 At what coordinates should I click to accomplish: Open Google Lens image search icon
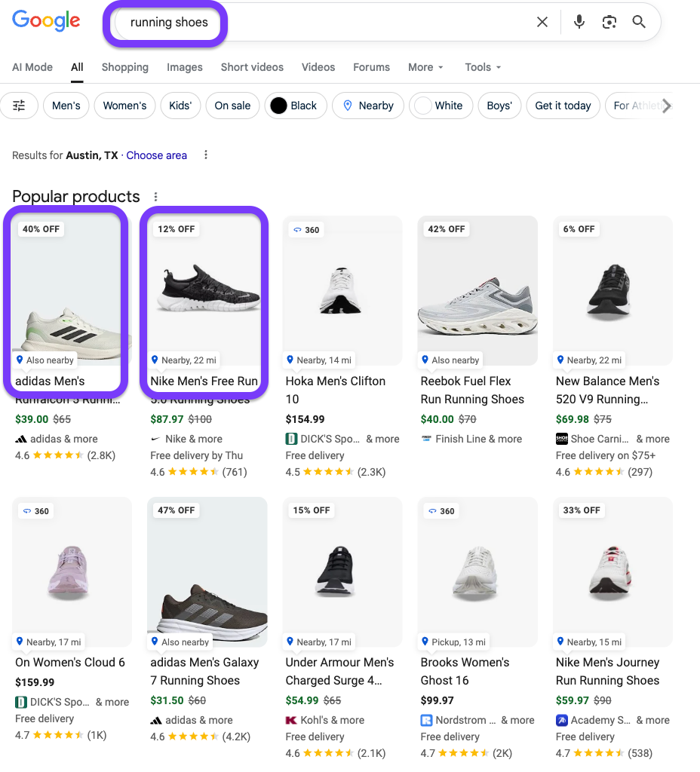click(x=609, y=23)
